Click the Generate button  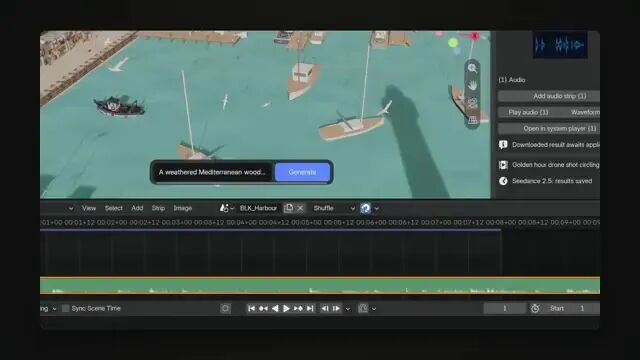(302, 172)
